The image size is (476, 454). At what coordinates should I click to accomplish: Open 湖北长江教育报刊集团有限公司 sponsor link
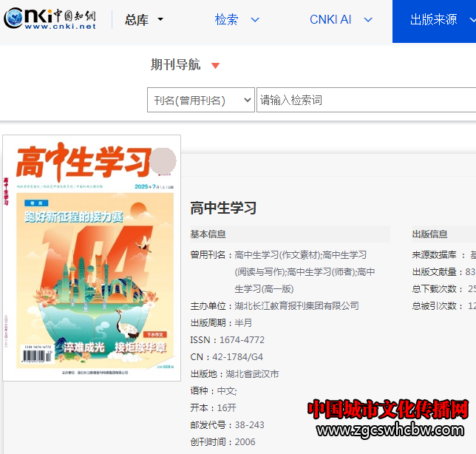[x=296, y=305]
